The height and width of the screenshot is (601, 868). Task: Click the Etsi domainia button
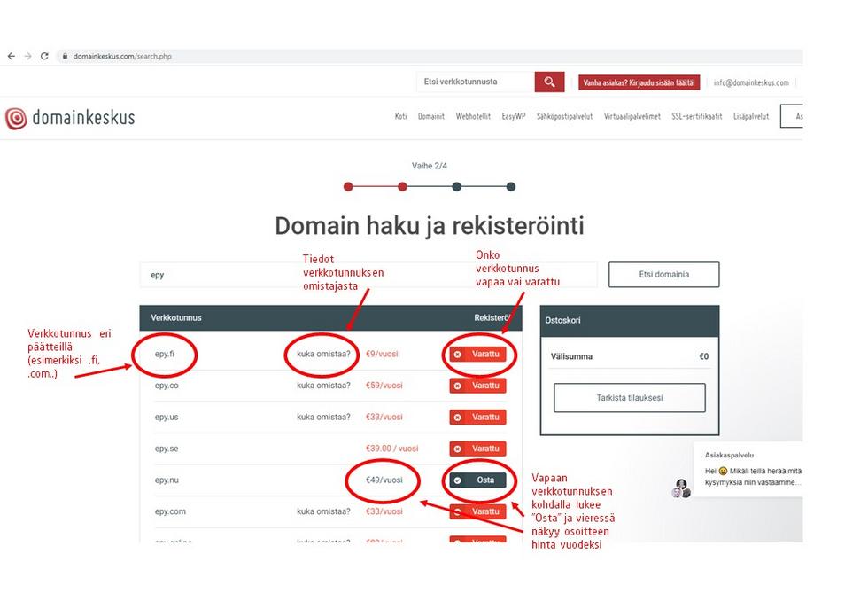663,275
